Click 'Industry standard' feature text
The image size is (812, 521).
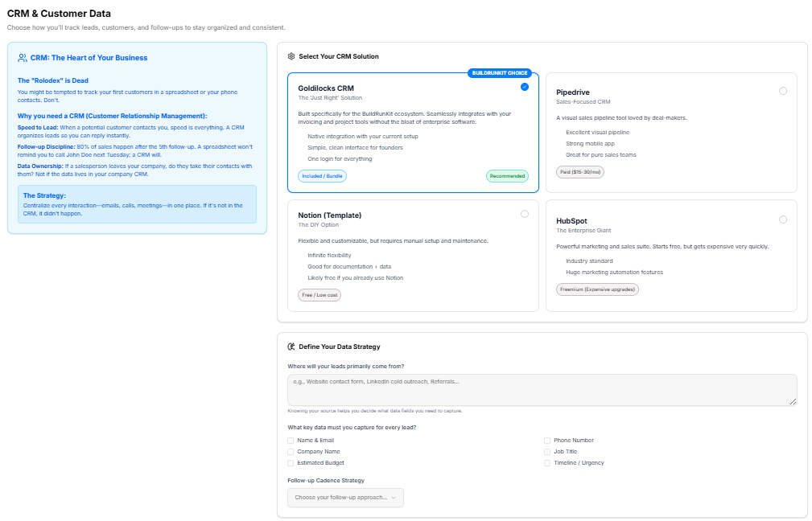tap(589, 261)
